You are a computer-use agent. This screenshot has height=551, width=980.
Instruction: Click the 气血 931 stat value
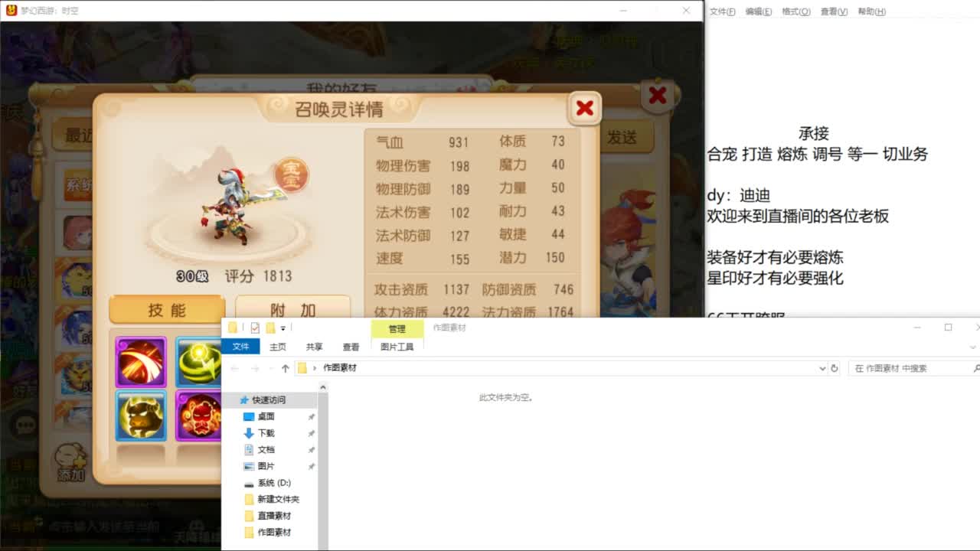pyautogui.click(x=459, y=142)
